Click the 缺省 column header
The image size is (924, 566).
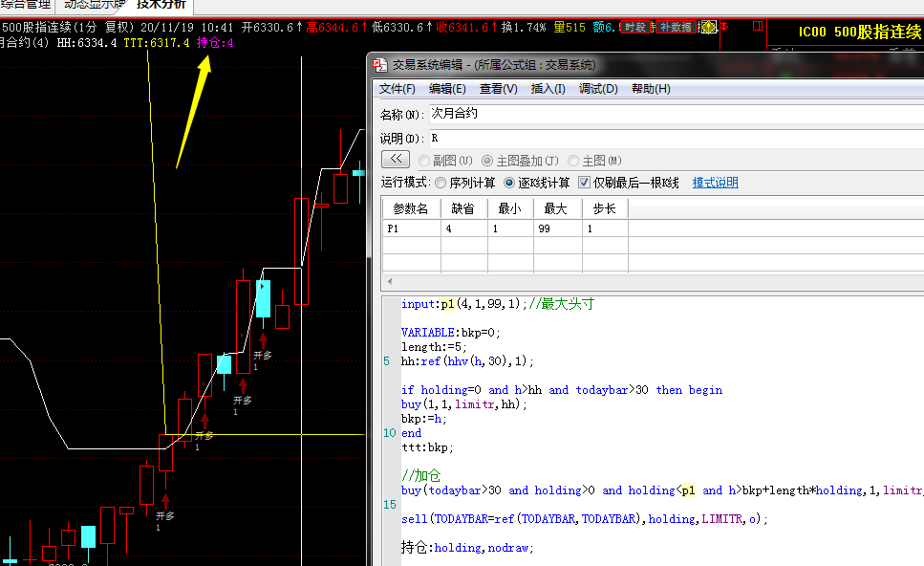point(463,208)
